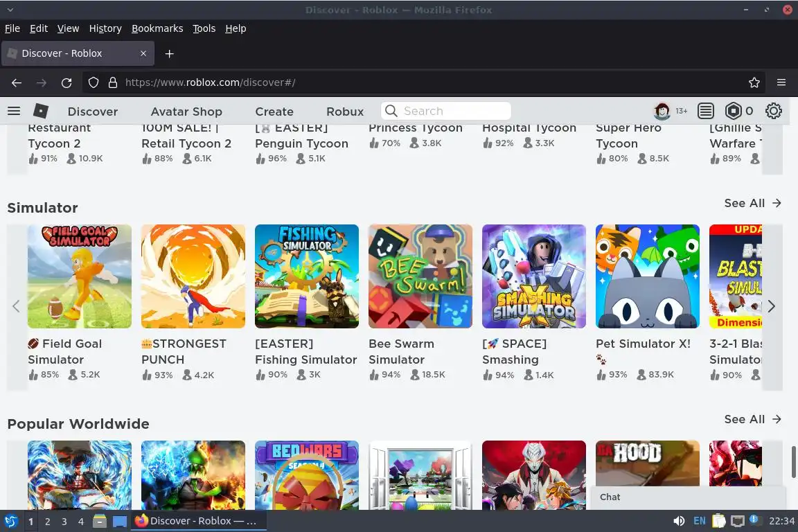This screenshot has width=798, height=532.
Task: Click Retail Tycoon 2 title text
Action: [x=186, y=135]
